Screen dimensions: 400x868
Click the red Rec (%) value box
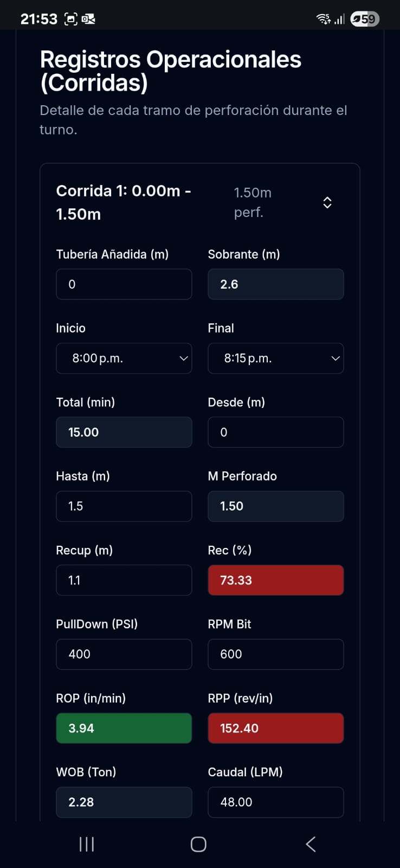(275, 580)
